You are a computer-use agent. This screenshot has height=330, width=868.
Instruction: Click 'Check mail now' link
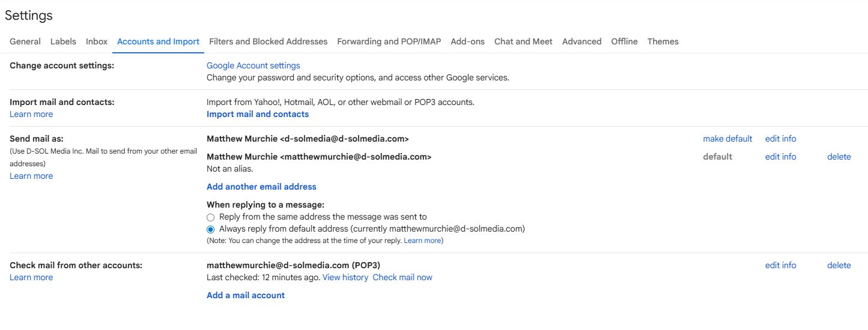point(402,277)
